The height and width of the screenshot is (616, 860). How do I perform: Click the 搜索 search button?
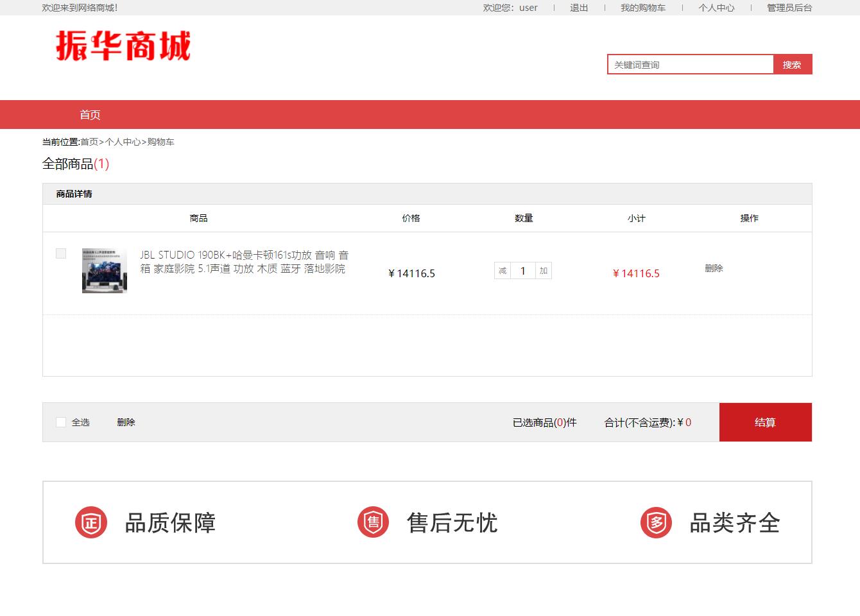coord(793,64)
